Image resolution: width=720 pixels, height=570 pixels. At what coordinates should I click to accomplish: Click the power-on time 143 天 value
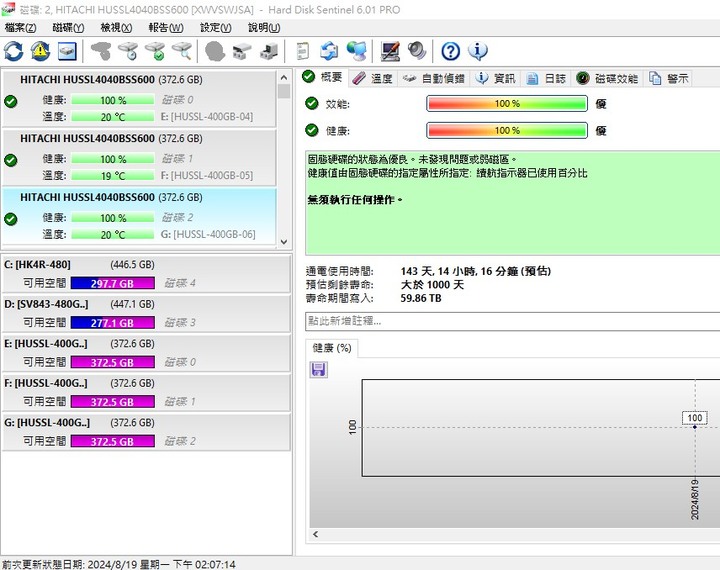point(475,271)
